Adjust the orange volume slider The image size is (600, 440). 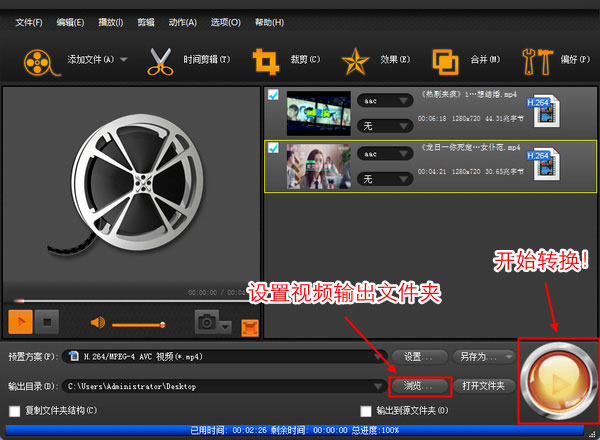(139, 325)
